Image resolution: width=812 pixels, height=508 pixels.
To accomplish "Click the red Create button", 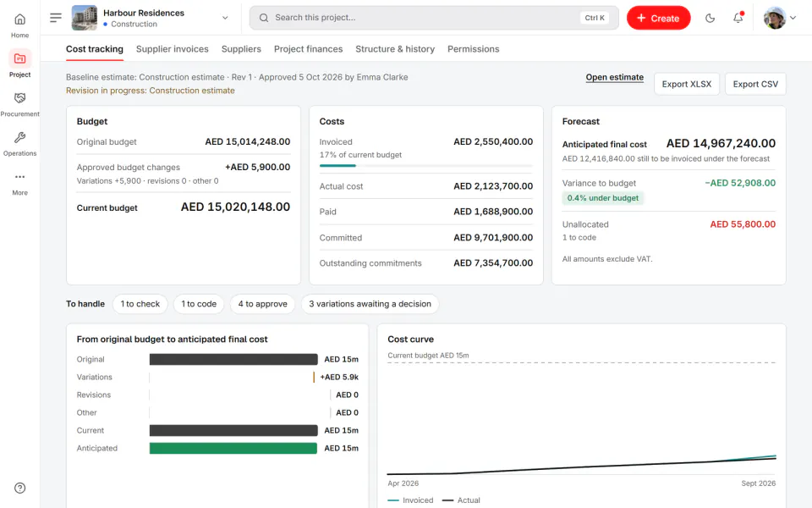I will pyautogui.click(x=658, y=18).
